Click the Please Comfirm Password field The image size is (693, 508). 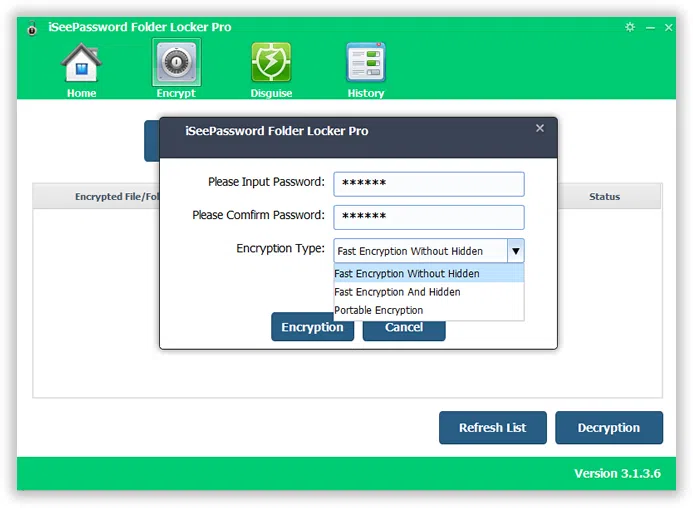429,217
